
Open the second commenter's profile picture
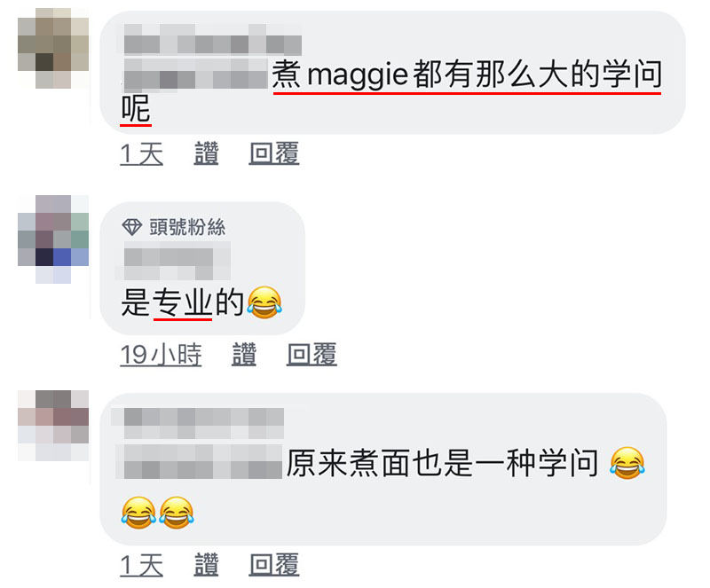point(53,239)
